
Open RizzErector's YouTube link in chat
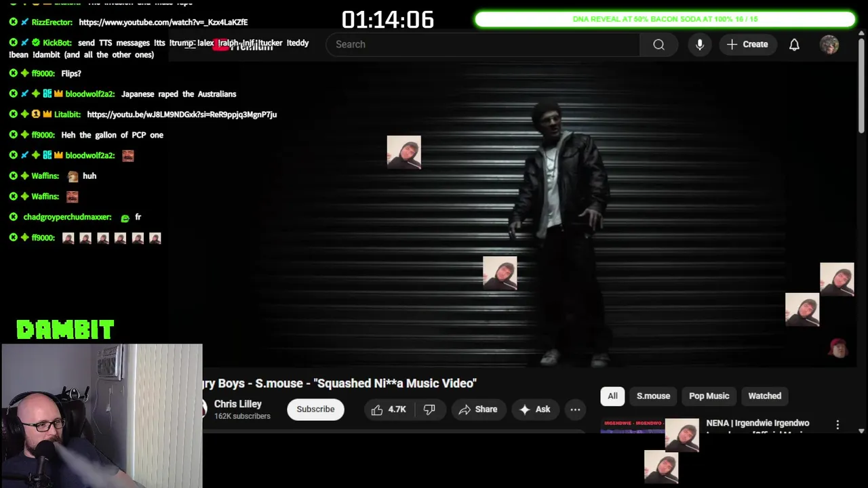tap(163, 22)
